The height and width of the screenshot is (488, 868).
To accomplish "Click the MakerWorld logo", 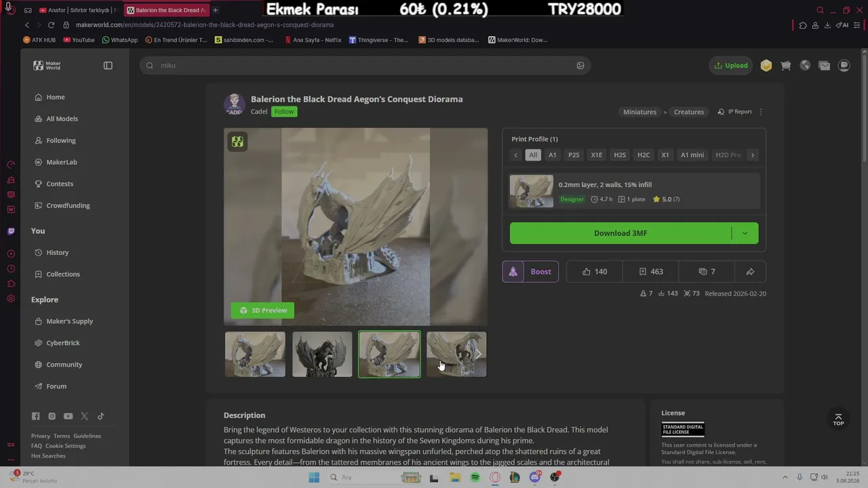I will click(x=47, y=66).
